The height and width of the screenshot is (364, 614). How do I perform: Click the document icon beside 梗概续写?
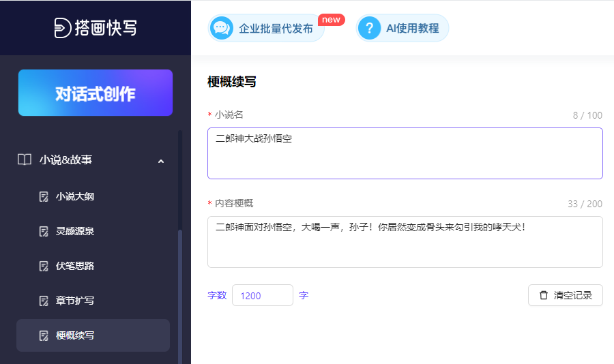[44, 335]
